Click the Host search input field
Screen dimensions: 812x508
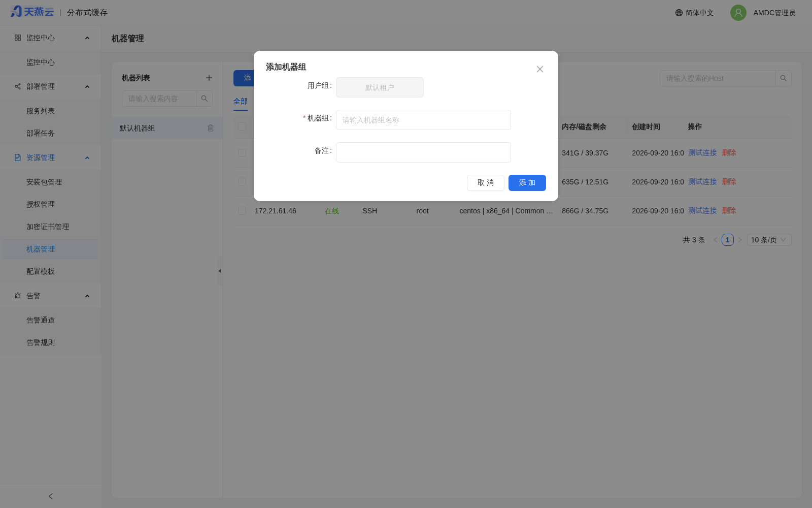tap(718, 78)
